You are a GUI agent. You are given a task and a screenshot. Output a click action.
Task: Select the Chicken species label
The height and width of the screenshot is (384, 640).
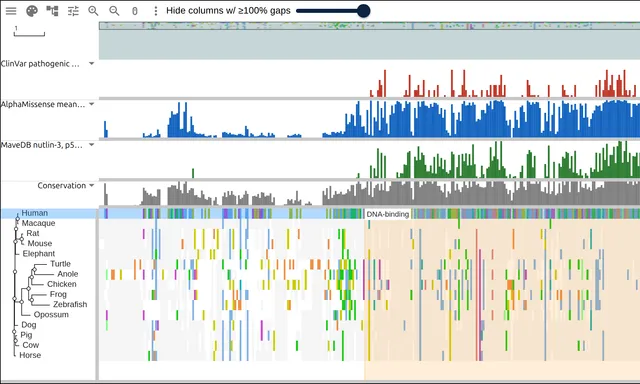62,284
